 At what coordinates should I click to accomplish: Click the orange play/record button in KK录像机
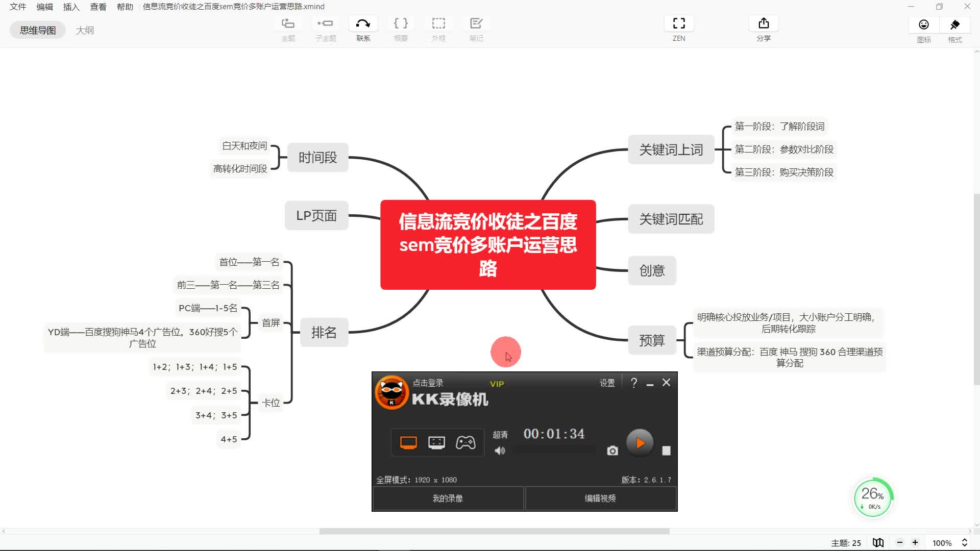(640, 443)
